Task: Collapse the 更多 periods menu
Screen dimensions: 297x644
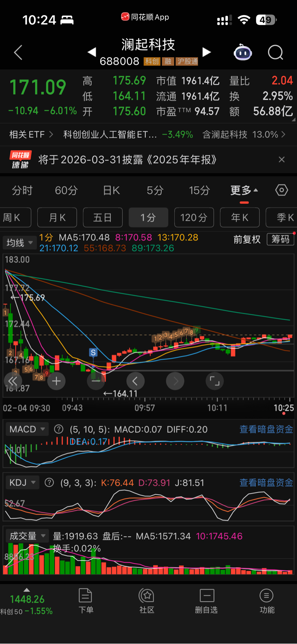Action: [244, 190]
